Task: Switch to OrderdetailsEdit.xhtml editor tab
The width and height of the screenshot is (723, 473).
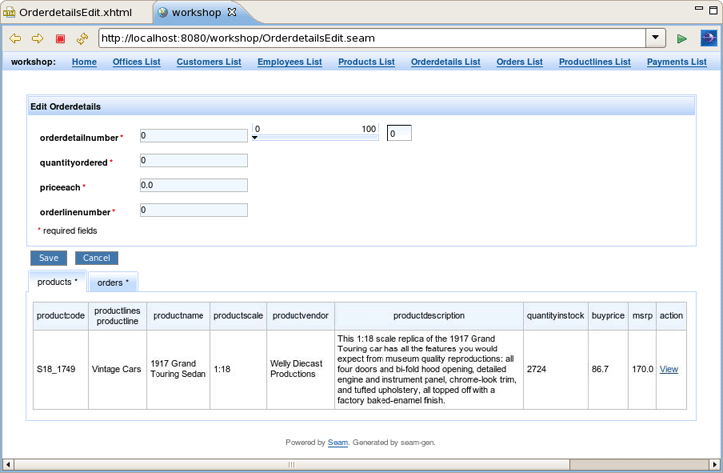Action: tap(75, 13)
